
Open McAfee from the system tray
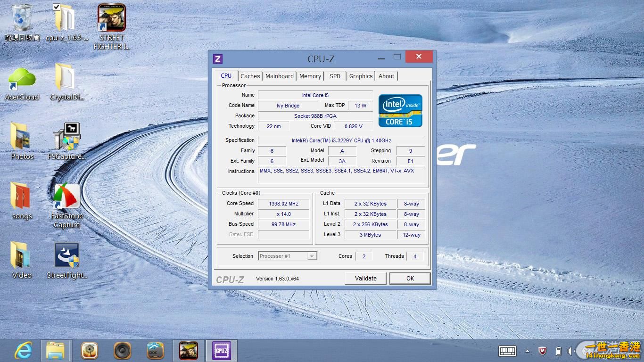pyautogui.click(x=543, y=351)
